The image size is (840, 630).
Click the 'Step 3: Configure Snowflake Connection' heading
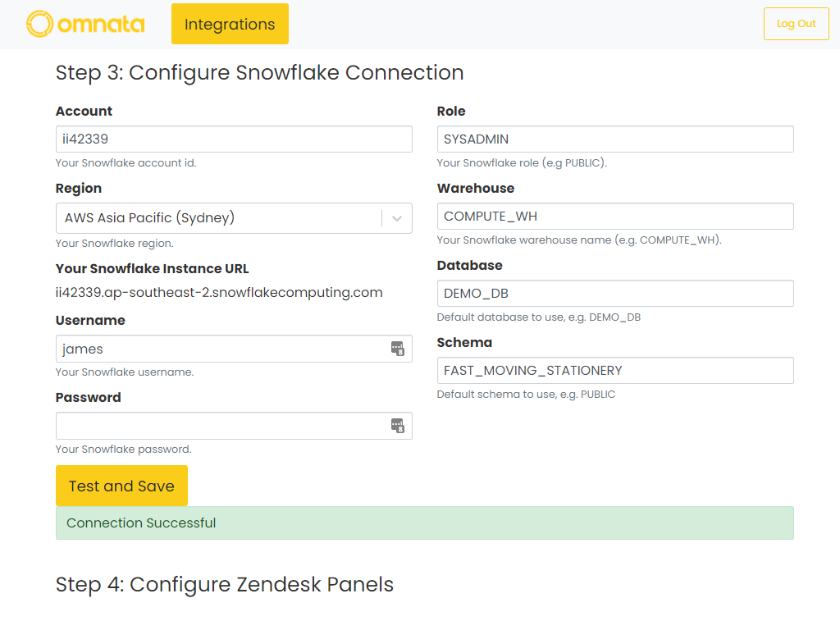pos(259,73)
